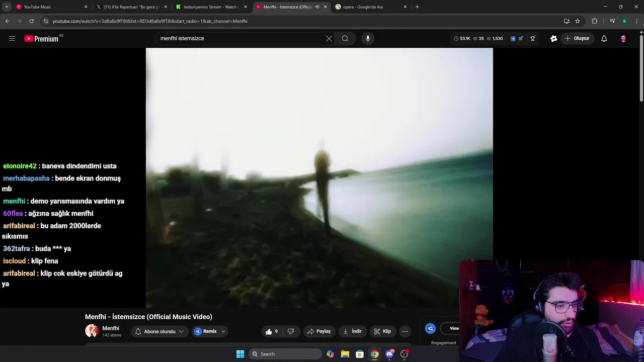
Task: Bookmark this page with the star icon
Action: pos(578,21)
